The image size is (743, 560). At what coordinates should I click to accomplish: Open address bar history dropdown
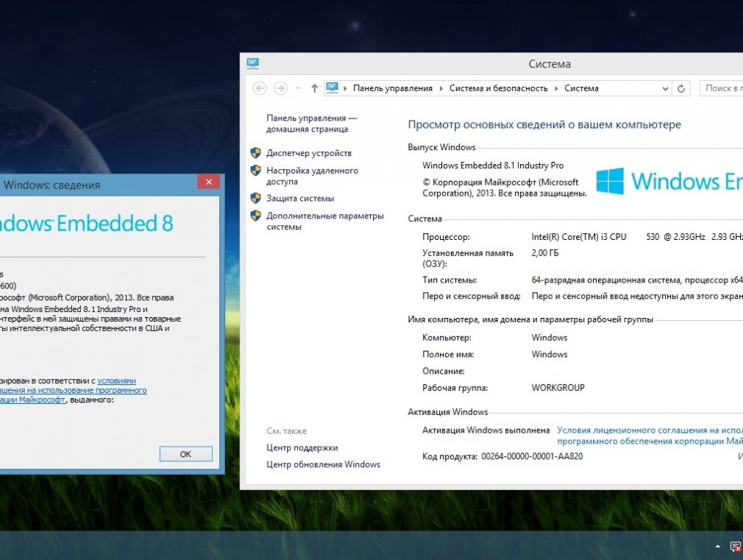click(x=665, y=88)
